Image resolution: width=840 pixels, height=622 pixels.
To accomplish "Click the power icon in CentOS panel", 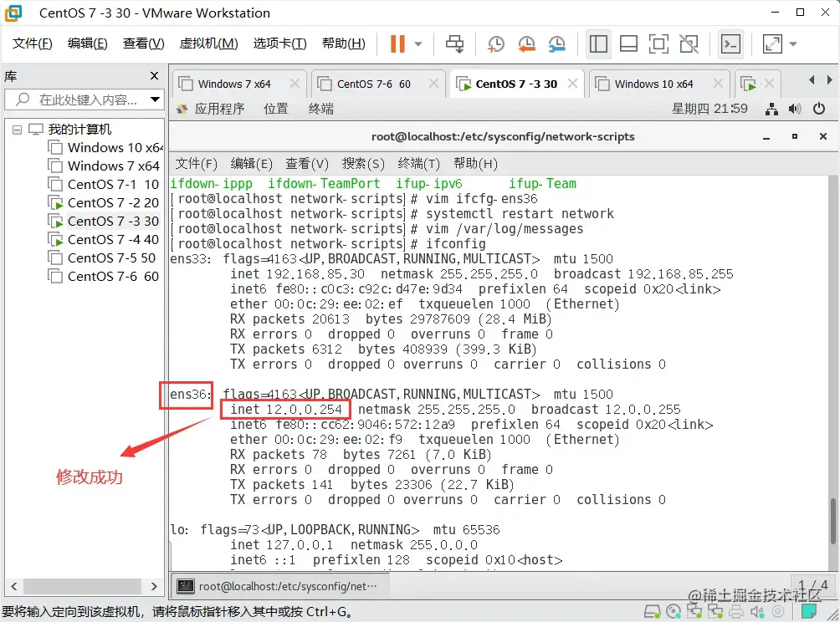I will pos(819,110).
